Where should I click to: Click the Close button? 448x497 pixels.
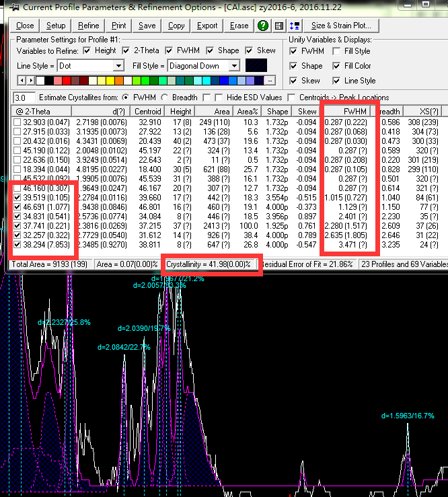coord(25,26)
